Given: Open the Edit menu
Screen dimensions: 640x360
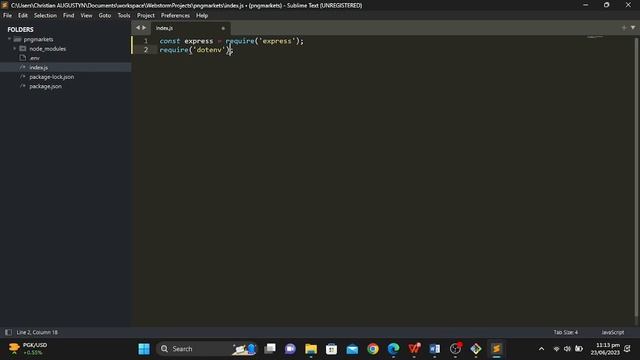Looking at the screenshot, I should click(x=22, y=16).
